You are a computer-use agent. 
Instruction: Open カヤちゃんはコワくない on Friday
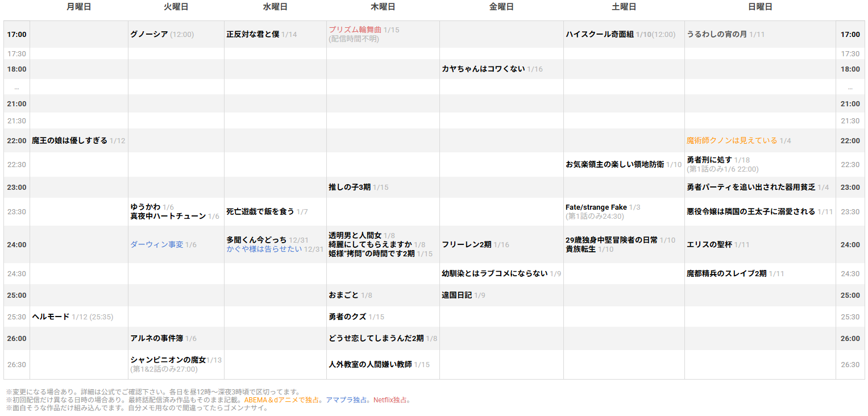click(x=483, y=69)
